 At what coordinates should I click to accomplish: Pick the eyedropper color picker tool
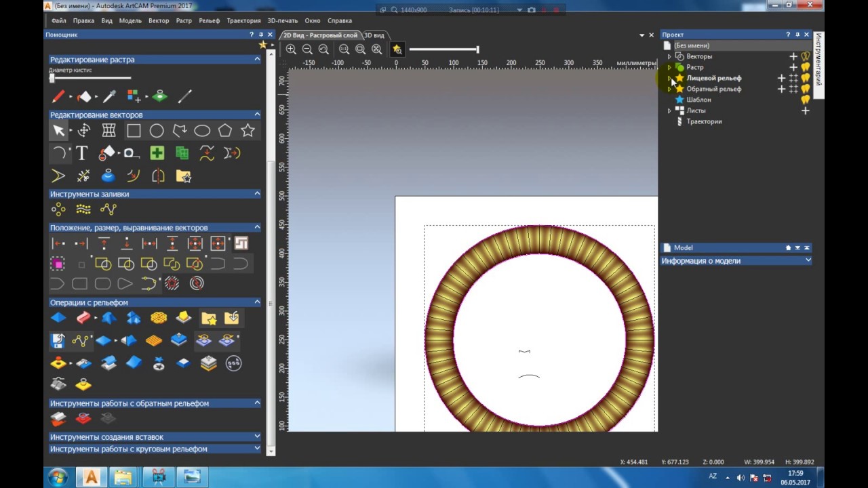[109, 96]
